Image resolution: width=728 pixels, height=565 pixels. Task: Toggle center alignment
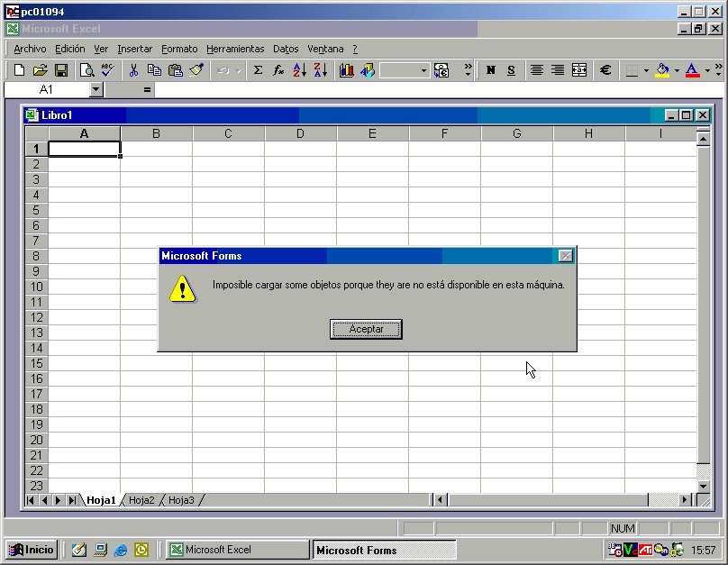tap(537, 70)
